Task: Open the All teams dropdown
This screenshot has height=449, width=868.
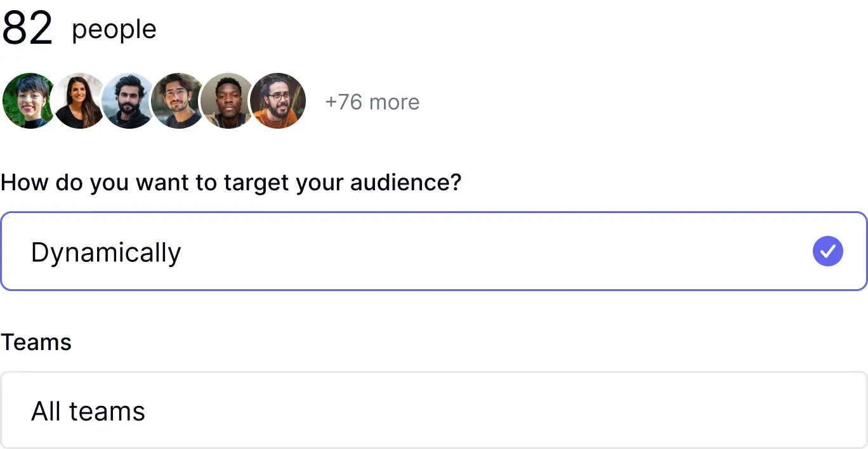Action: [x=433, y=410]
